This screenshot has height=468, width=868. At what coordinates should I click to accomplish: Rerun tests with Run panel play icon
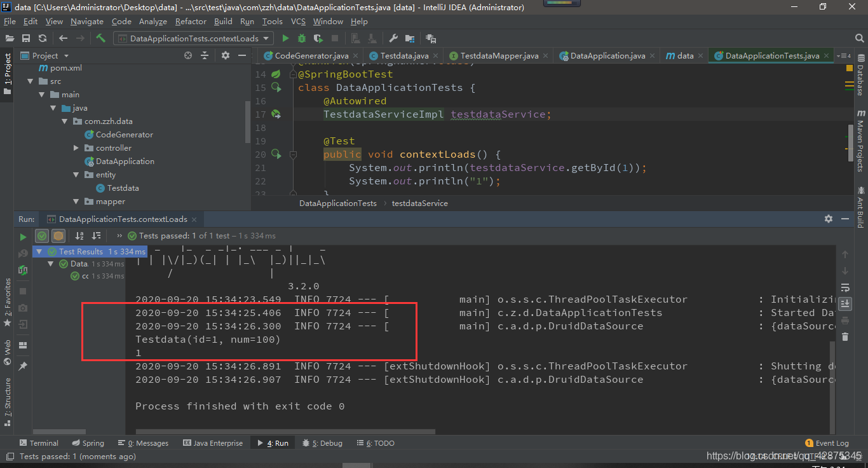[x=24, y=237]
